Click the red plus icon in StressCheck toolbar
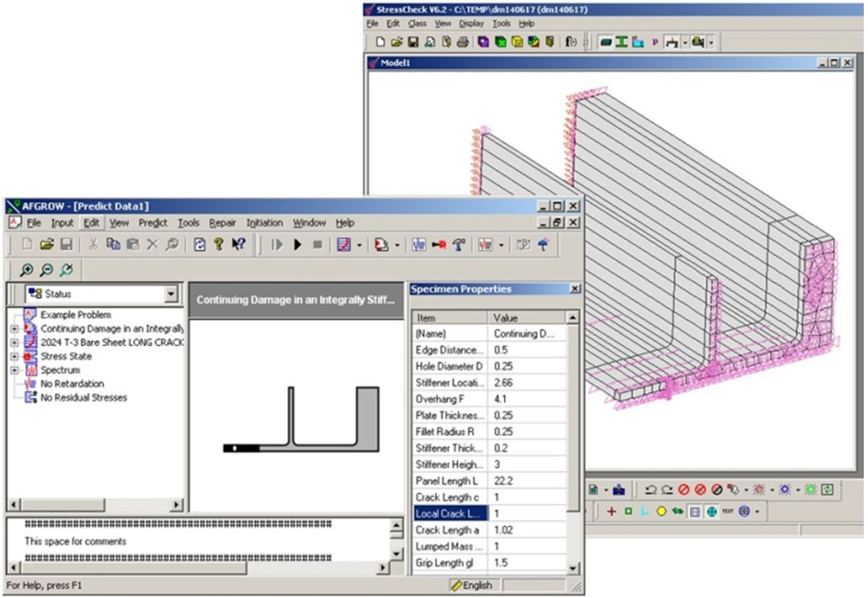Viewport: 868px width, 598px height. pyautogui.click(x=611, y=511)
